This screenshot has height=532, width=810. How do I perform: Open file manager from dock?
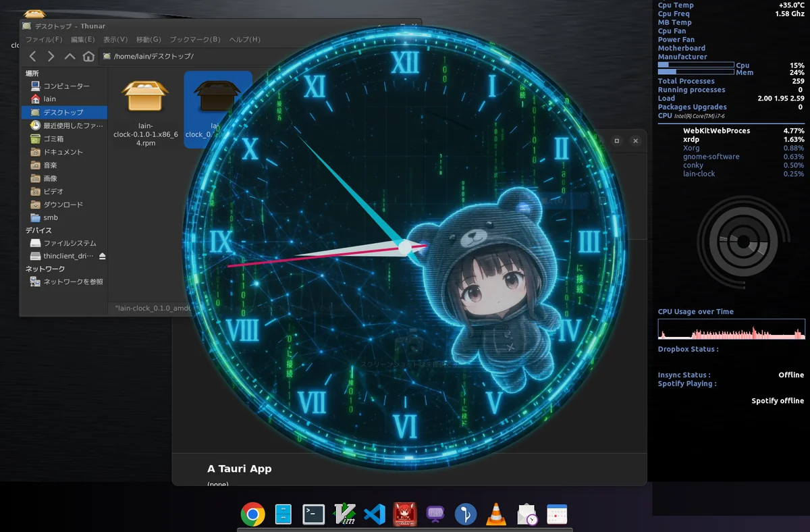(283, 514)
